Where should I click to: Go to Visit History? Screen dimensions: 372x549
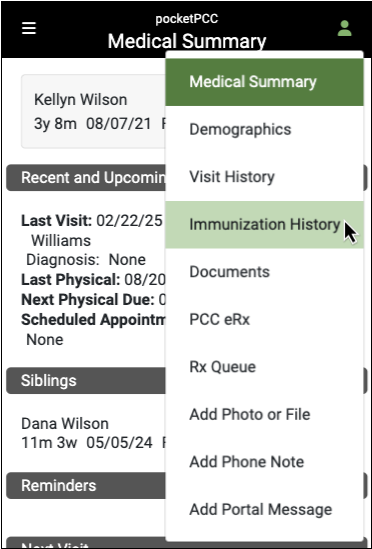point(264,177)
